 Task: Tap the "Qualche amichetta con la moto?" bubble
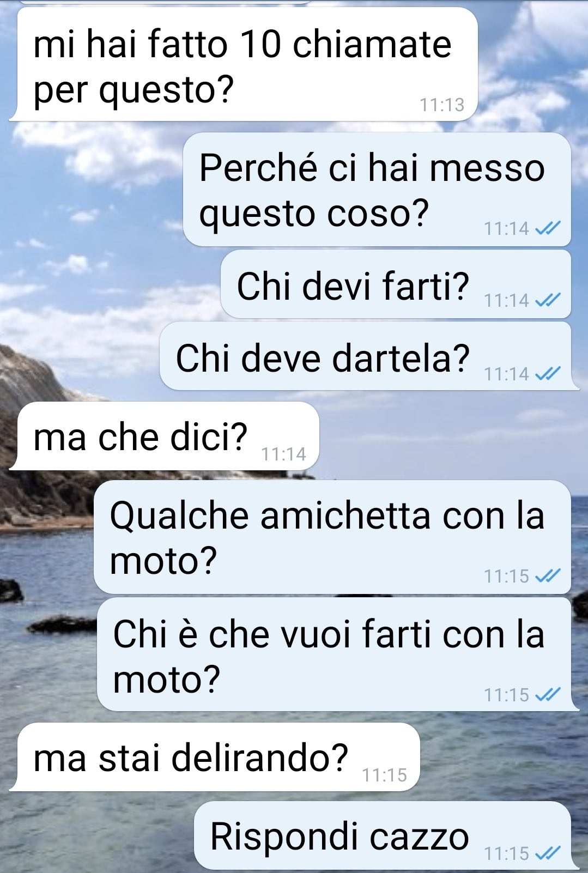pyautogui.click(x=332, y=537)
